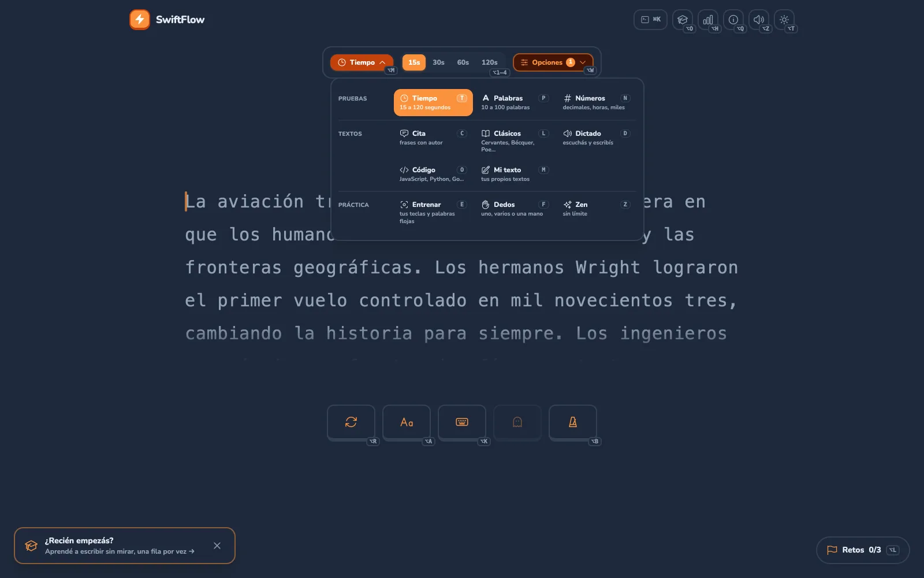Select the Entrenar practice mode

tap(433, 212)
